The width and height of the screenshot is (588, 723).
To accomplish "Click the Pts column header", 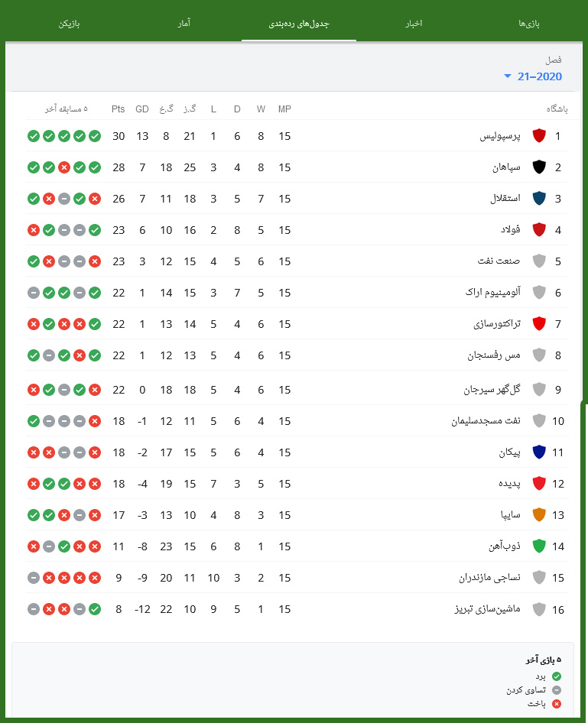I will coord(118,109).
